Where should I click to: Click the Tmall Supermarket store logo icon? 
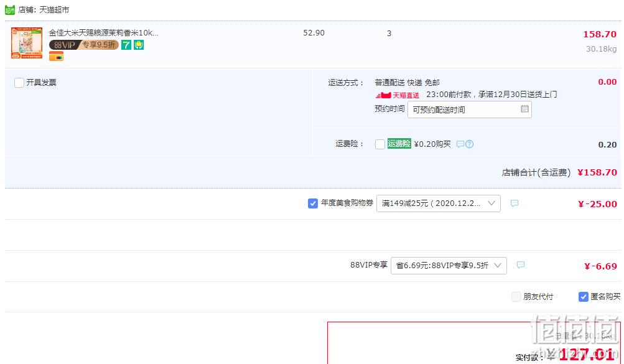(9, 9)
